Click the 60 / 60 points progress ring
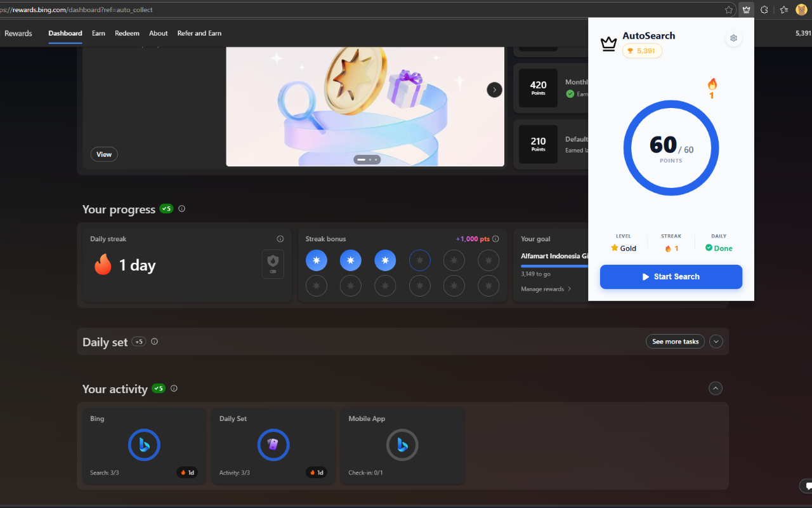 click(x=671, y=148)
